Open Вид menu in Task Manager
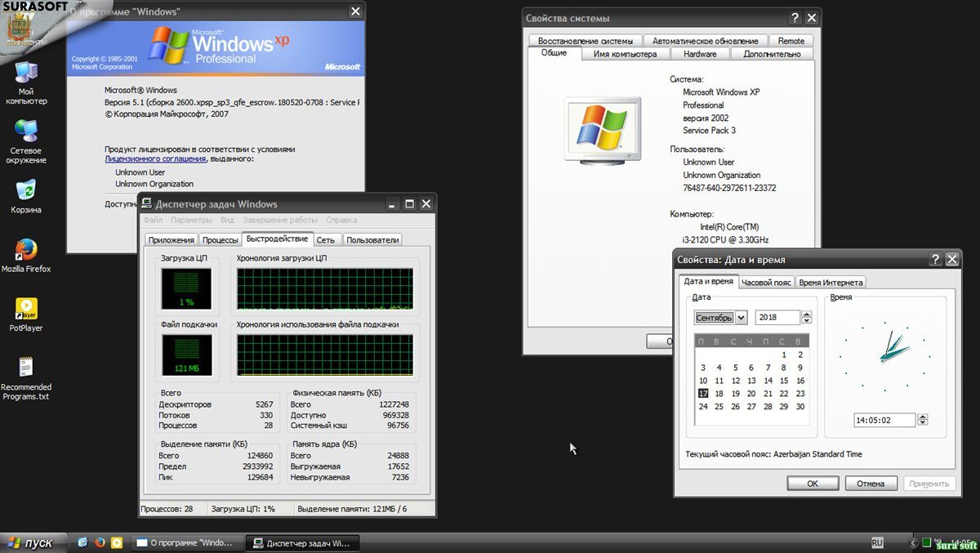 tap(227, 221)
